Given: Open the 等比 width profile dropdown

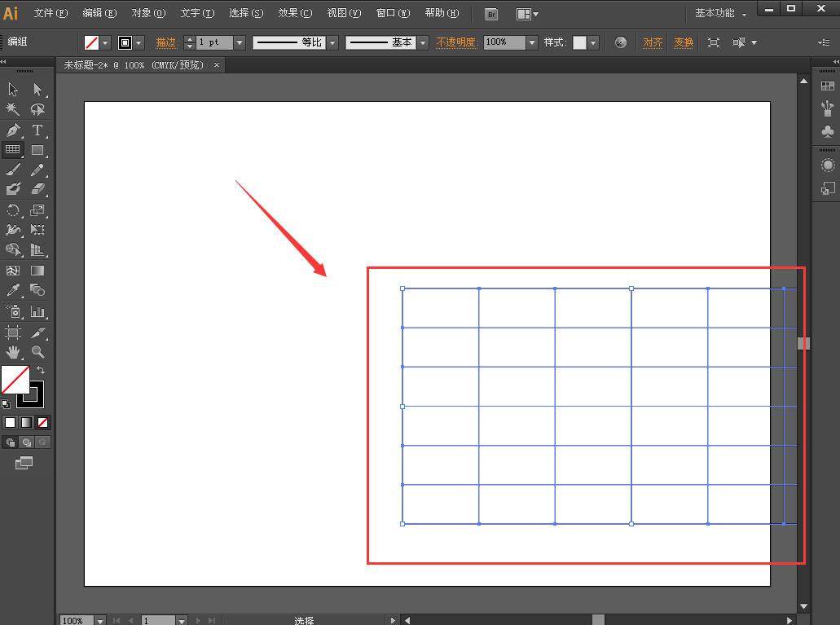Looking at the screenshot, I should coord(332,42).
